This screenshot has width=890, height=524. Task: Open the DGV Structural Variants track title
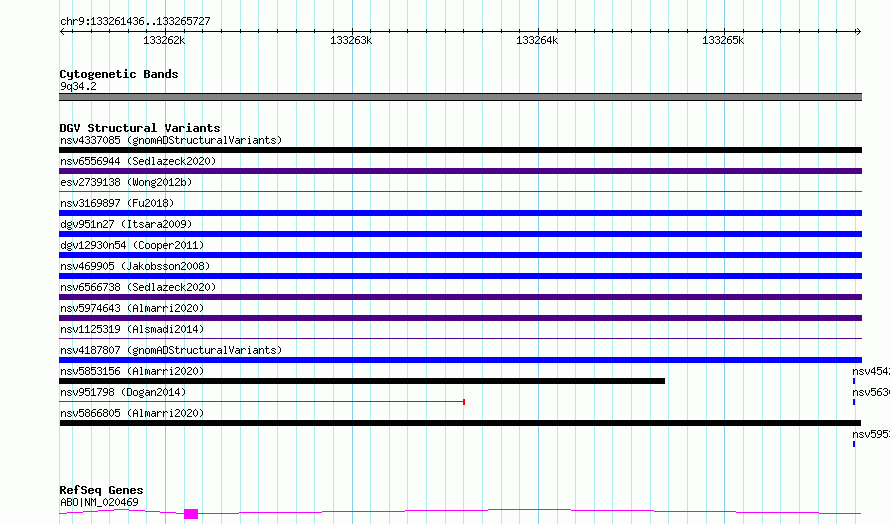[140, 128]
